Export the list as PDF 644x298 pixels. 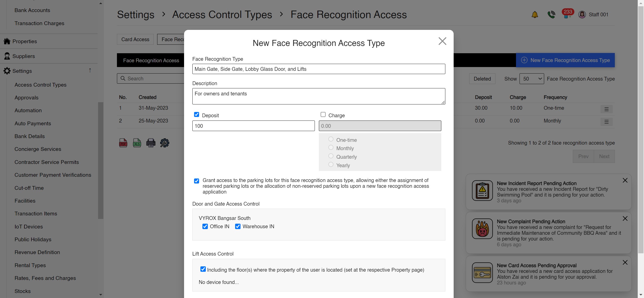click(123, 143)
